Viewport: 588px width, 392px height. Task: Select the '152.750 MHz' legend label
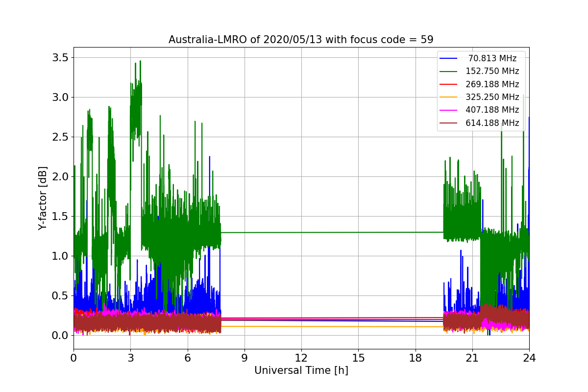[x=492, y=71]
